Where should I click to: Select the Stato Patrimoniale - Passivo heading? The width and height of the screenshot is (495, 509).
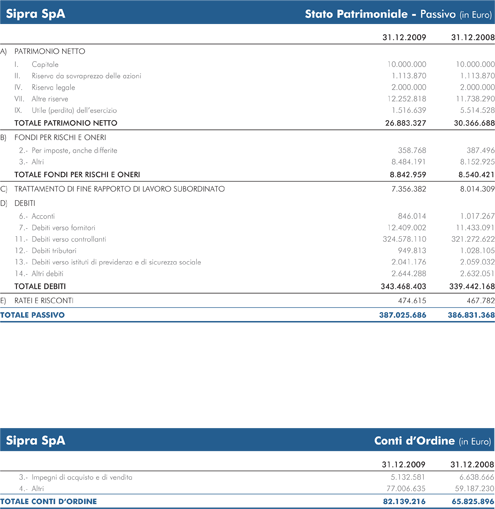(x=380, y=14)
